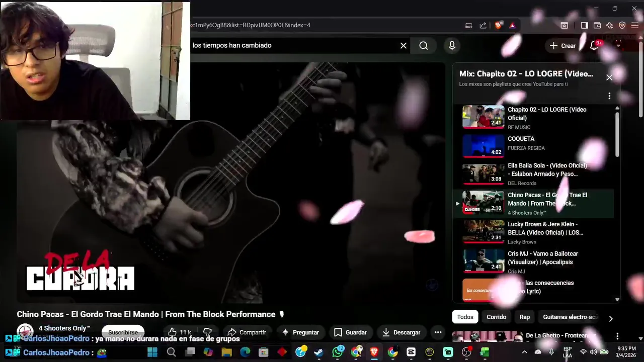Select the Todos filter chip

coord(465,317)
